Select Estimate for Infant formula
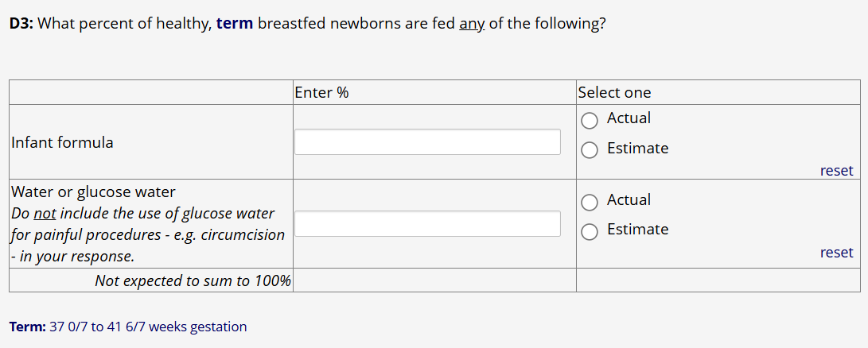868x348 pixels. pyautogui.click(x=590, y=150)
